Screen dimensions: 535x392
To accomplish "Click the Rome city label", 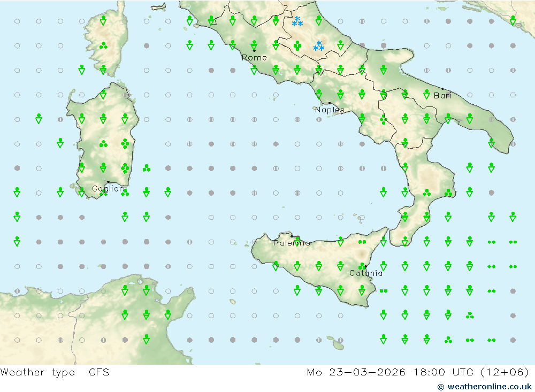I will pyautogui.click(x=254, y=58).
